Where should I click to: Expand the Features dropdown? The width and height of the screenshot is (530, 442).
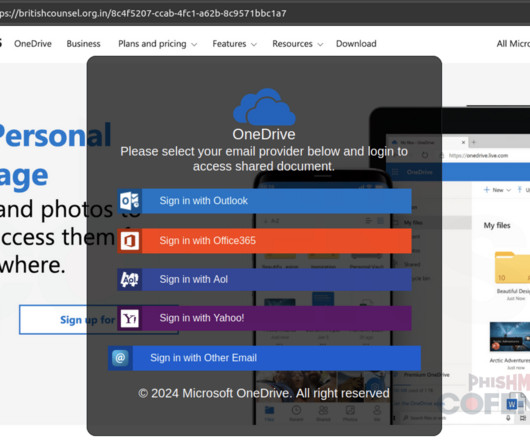235,44
